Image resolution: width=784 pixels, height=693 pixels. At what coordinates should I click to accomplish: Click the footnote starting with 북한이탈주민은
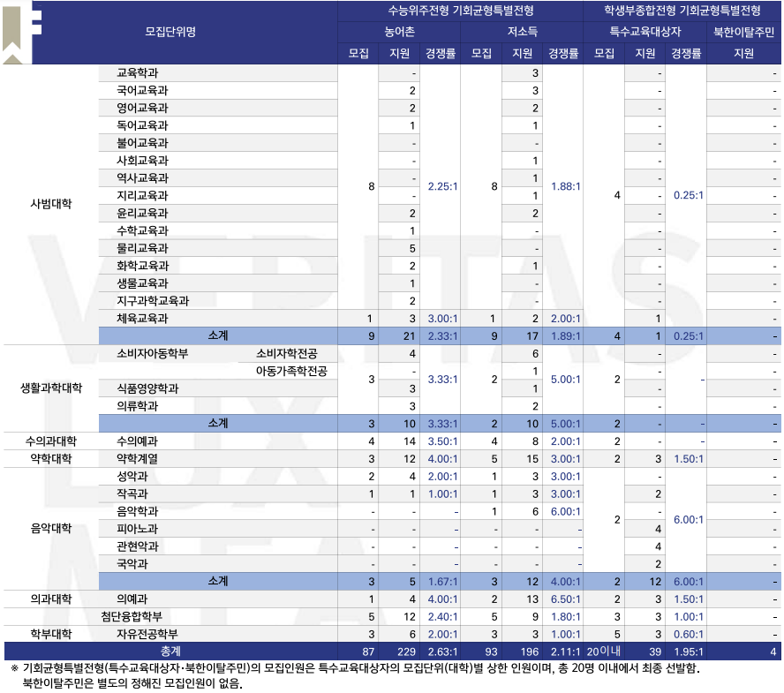pyautogui.click(x=132, y=683)
